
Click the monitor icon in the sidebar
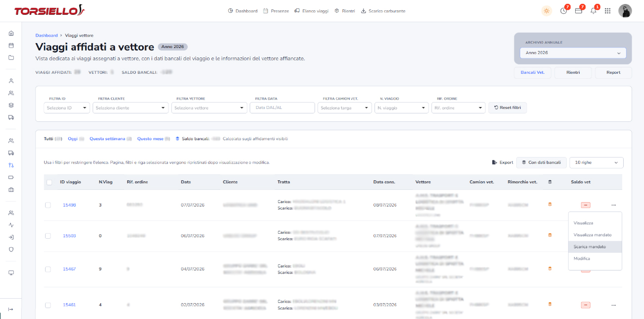(x=11, y=273)
